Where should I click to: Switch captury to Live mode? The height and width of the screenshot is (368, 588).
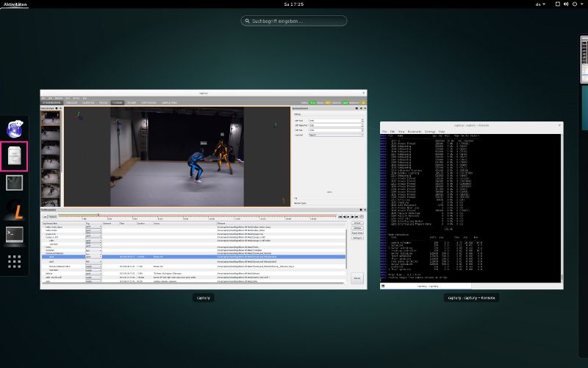tap(45, 216)
